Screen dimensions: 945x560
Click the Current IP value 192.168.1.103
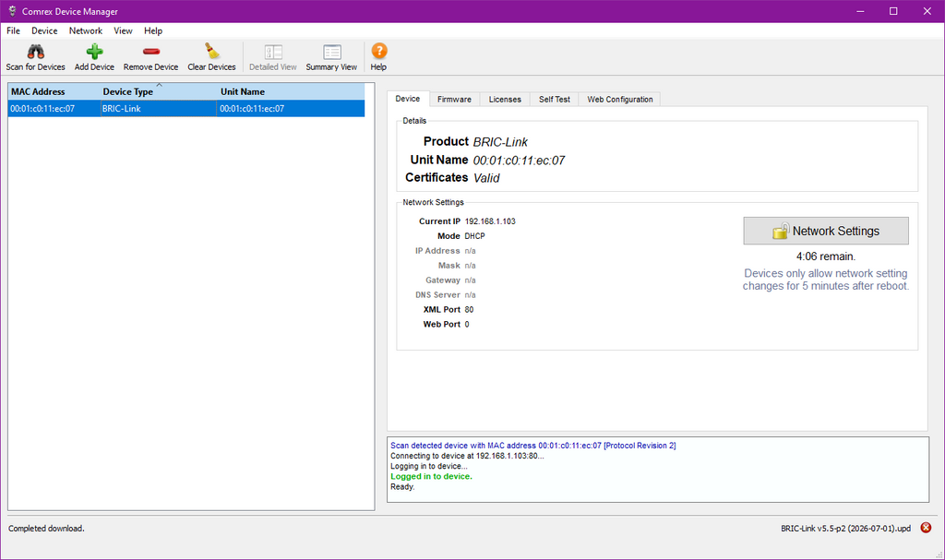click(x=490, y=221)
